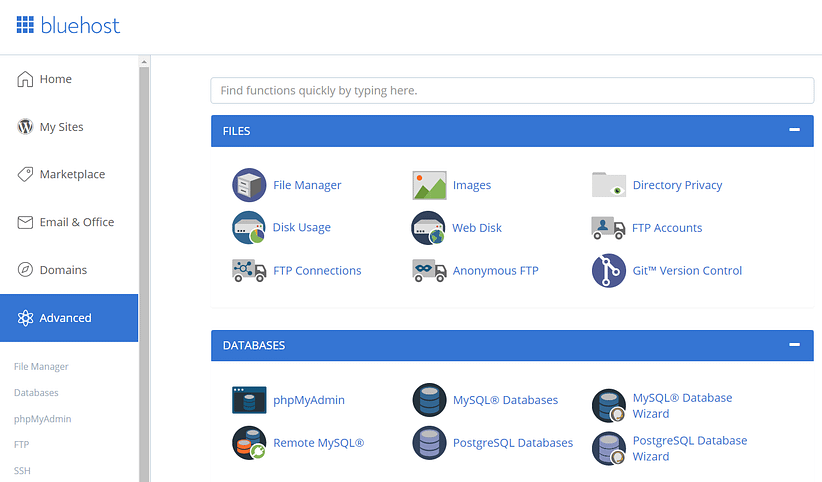Click the Marketplace tag icon
This screenshot has height=482, width=822.
click(x=25, y=174)
